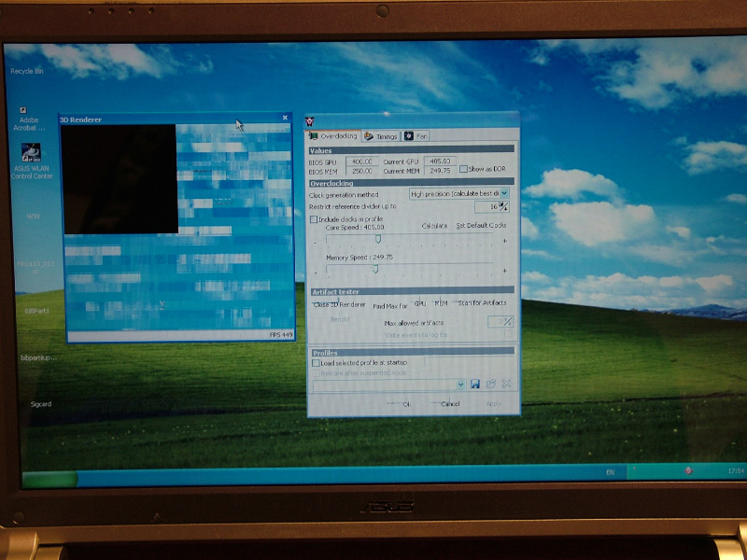Image resolution: width=747 pixels, height=560 pixels.
Task: Enable Load selected profile at startup
Action: pyautogui.click(x=316, y=363)
